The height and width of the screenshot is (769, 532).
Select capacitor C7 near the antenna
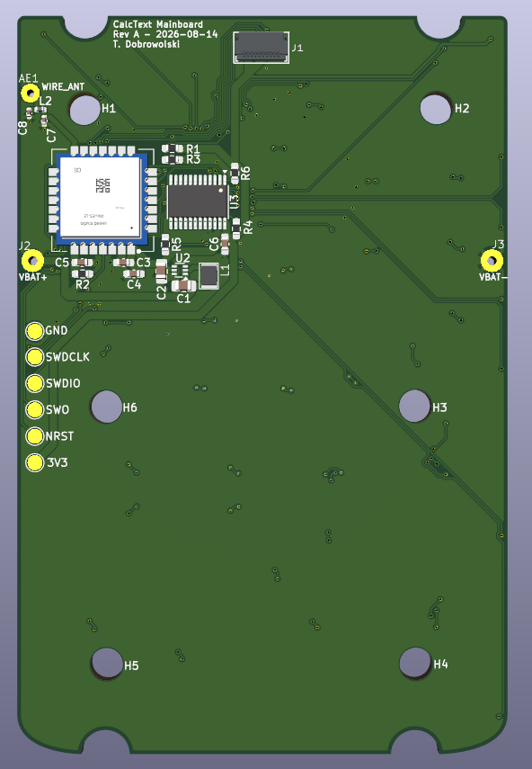(x=44, y=121)
